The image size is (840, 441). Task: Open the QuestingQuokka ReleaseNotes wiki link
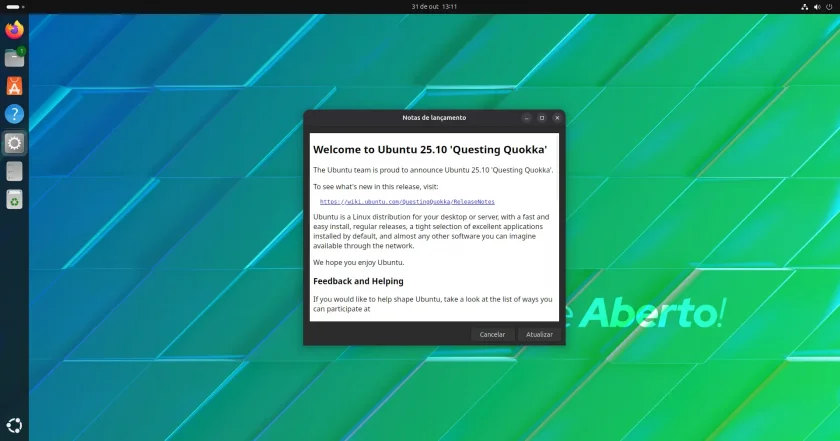pos(407,202)
